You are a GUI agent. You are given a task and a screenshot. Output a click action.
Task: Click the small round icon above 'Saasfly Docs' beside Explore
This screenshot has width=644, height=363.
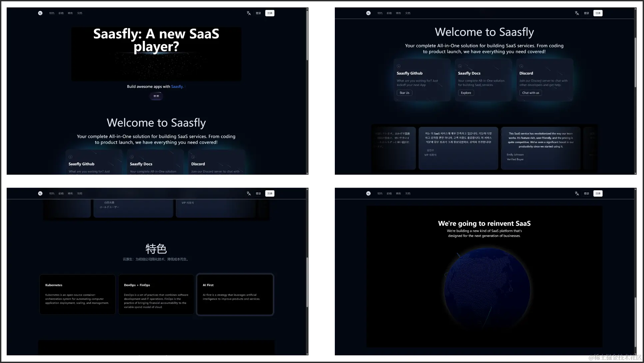(x=460, y=66)
